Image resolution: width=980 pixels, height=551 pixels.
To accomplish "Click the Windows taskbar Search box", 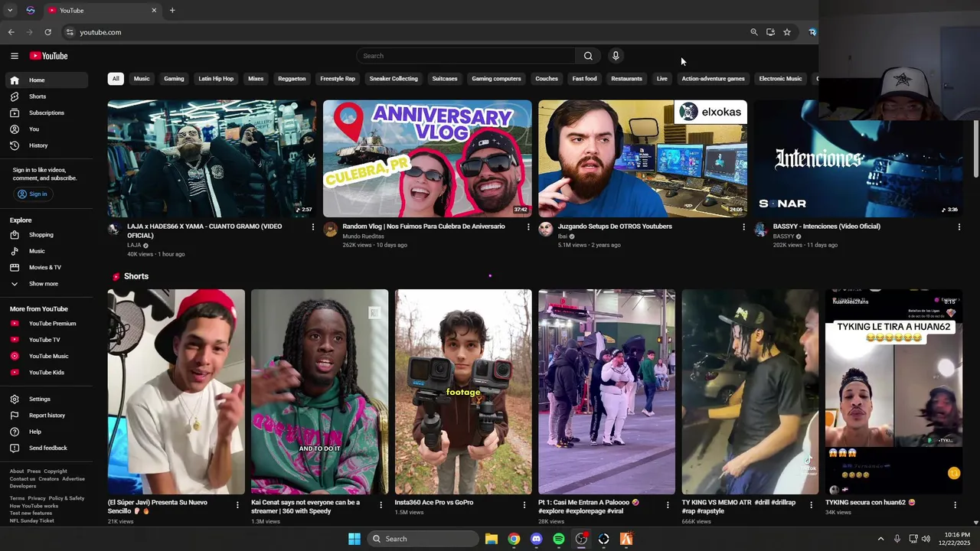I will [422, 539].
